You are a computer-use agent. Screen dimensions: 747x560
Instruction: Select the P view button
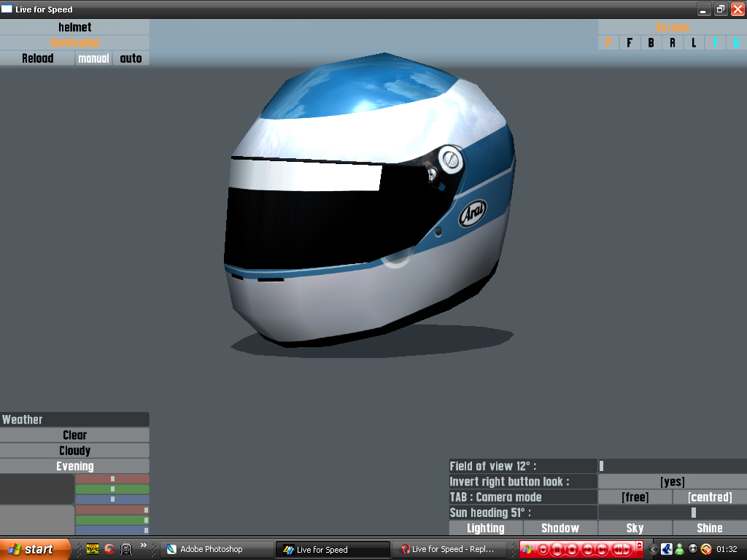(608, 42)
